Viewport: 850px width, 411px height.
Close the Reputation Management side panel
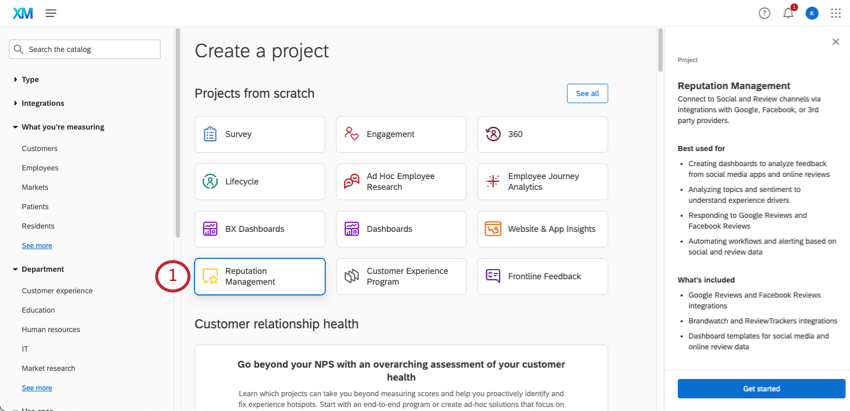tap(836, 42)
